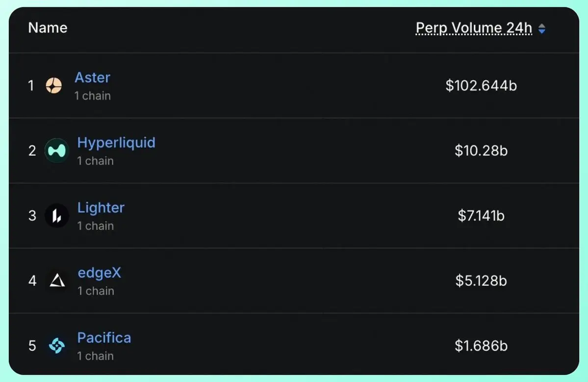The width and height of the screenshot is (588, 382).
Task: Select Pacifica's $1.686b volume value
Action: coord(481,346)
